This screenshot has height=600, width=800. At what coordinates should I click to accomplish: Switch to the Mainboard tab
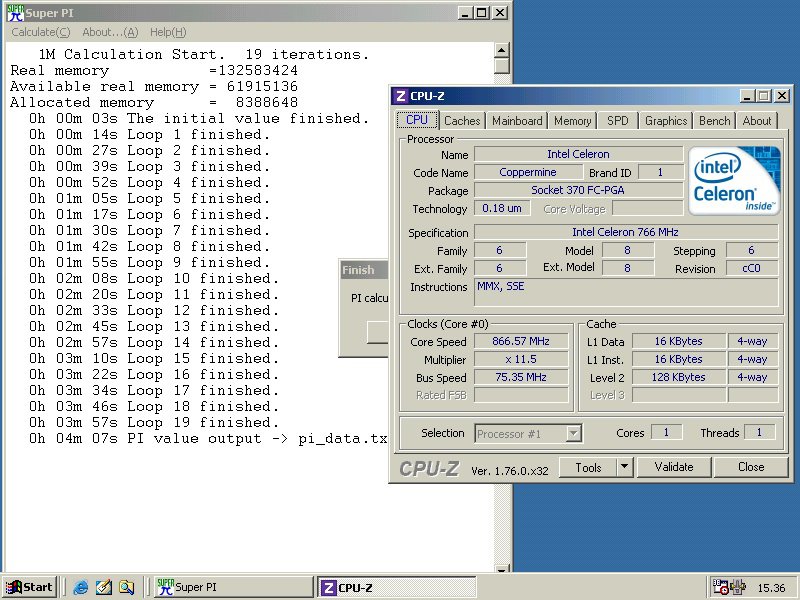pyautogui.click(x=517, y=120)
